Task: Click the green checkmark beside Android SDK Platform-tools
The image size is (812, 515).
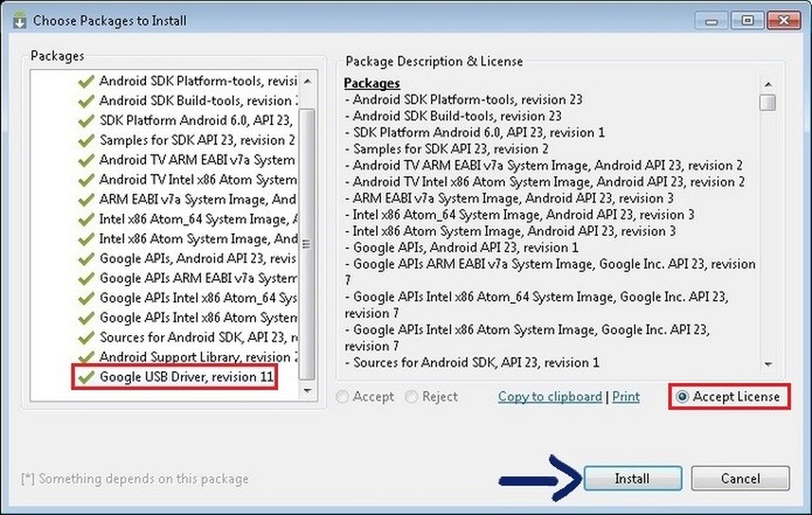Action: 86,82
